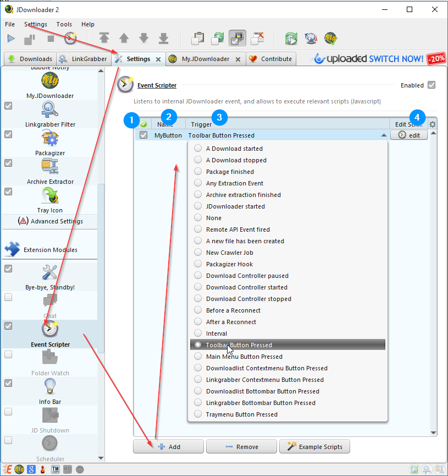The height and width of the screenshot is (476, 448).
Task: Open JD Shutdown extension in sidebar
Action: (x=49, y=420)
